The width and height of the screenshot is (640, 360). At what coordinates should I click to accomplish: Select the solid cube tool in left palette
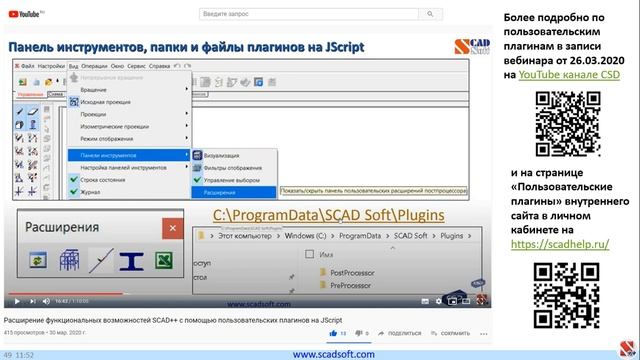19,124
